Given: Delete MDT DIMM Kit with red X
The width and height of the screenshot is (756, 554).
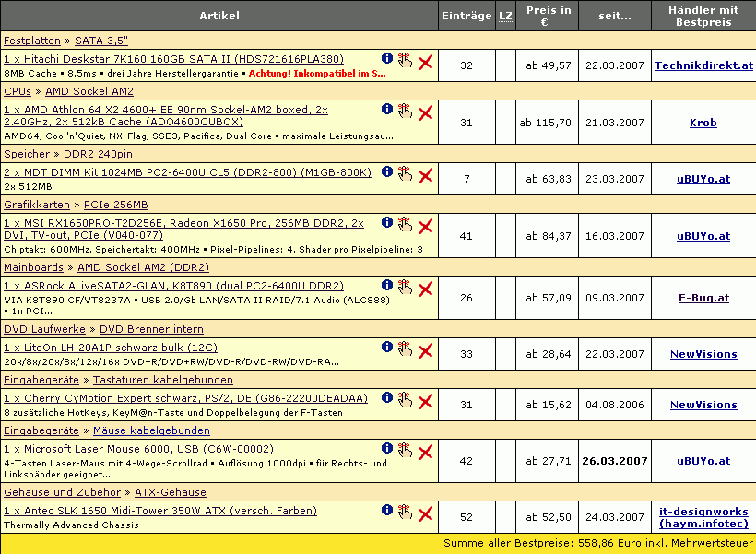Looking at the screenshot, I should (425, 175).
